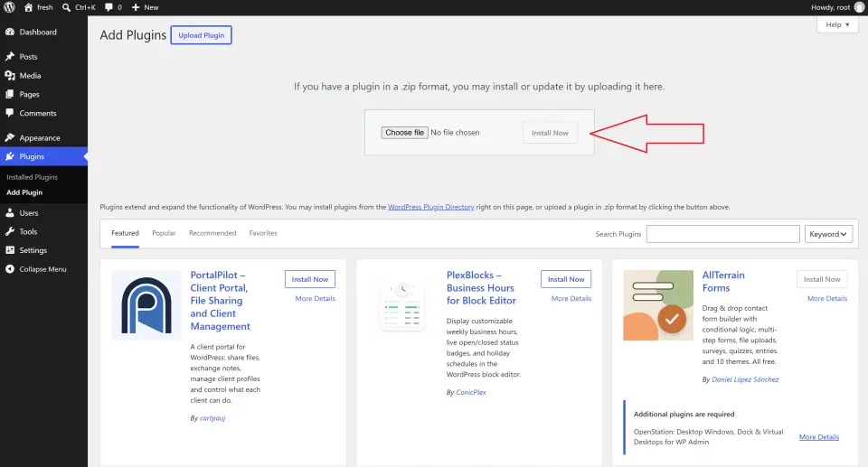The width and height of the screenshot is (868, 467).
Task: Visit site via home icon 'fresh'
Action: coord(38,7)
